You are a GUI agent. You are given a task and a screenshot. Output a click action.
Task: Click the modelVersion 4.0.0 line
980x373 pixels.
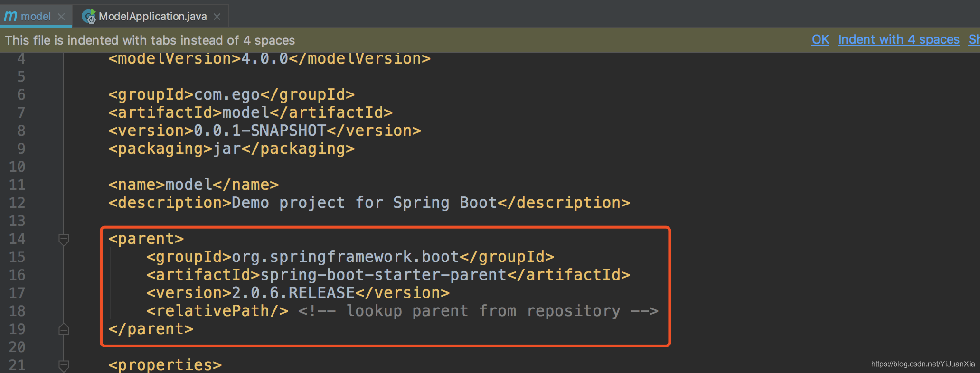pyautogui.click(x=269, y=59)
